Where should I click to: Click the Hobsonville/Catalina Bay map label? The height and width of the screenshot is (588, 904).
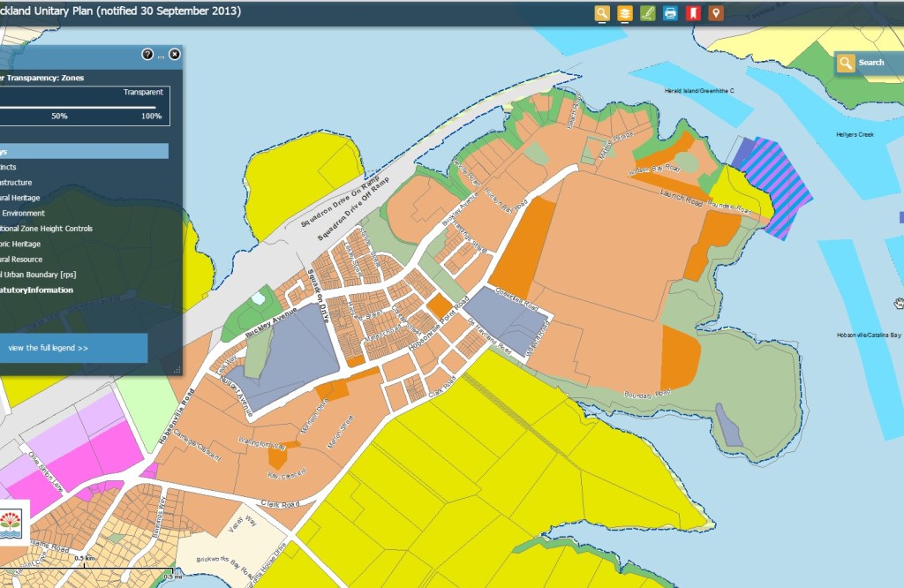click(x=869, y=335)
